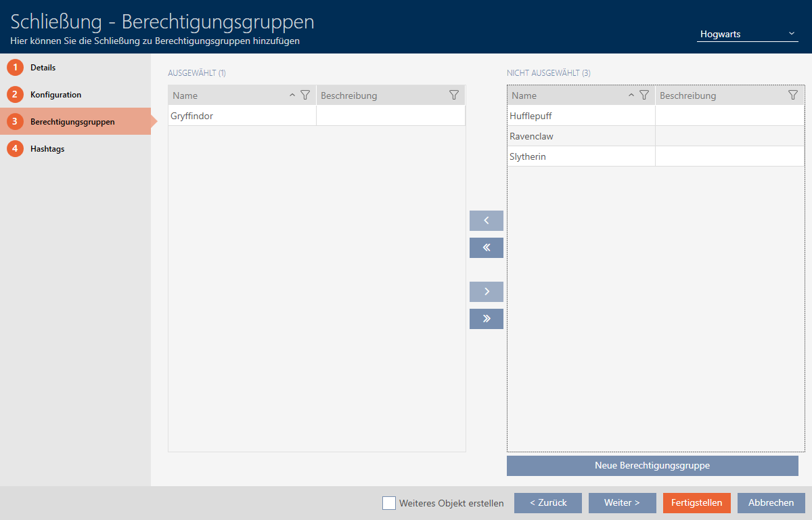Viewport: 812px width, 520px height.
Task: Click the single right arrow move button
Action: pyautogui.click(x=486, y=292)
